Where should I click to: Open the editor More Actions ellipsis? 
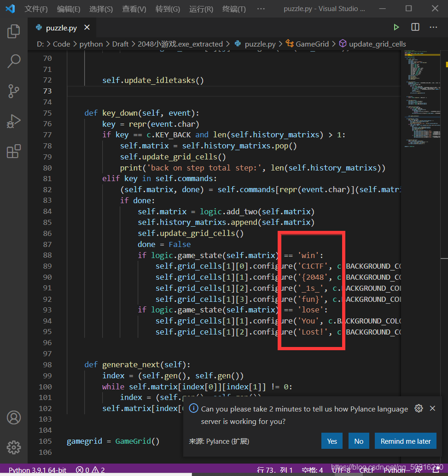pyautogui.click(x=433, y=28)
